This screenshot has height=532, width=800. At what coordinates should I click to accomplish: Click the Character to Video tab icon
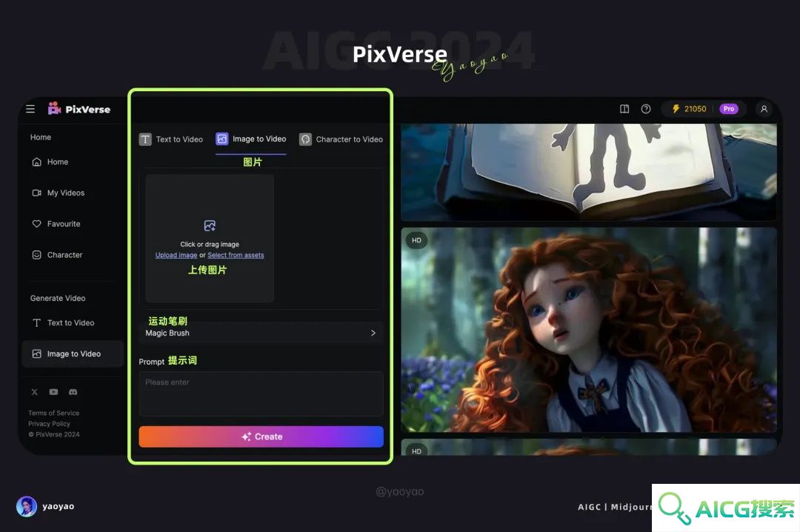(305, 139)
